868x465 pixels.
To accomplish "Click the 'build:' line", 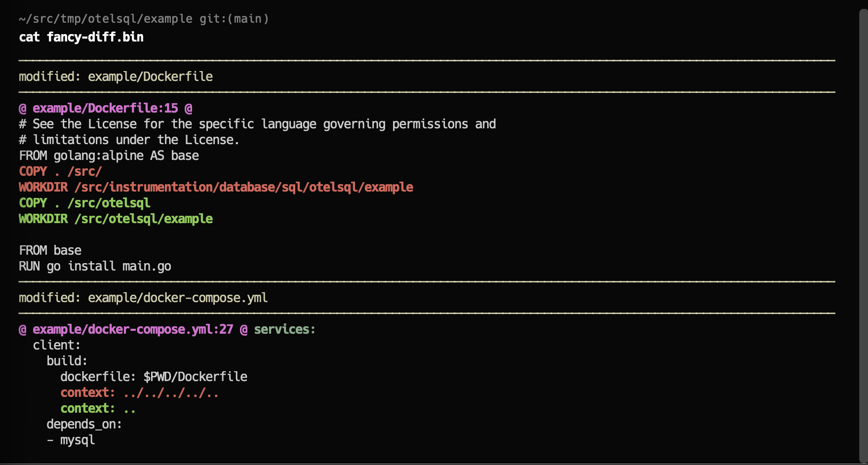I will [67, 361].
